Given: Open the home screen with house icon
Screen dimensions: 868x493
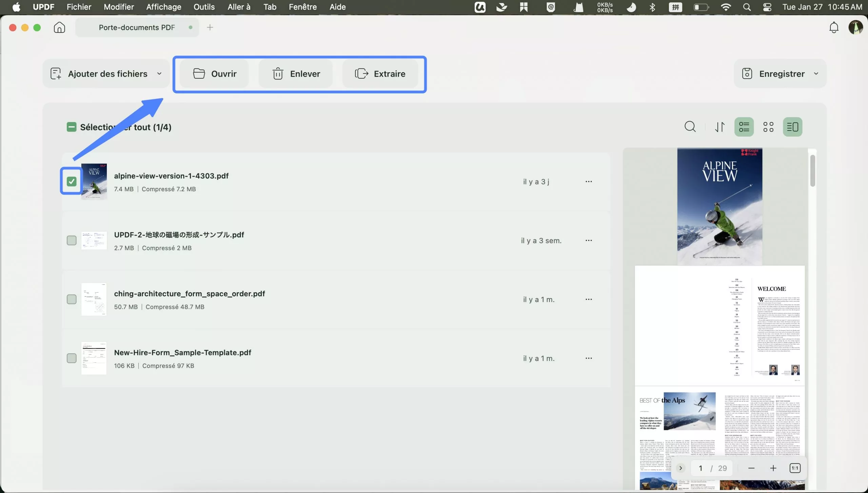Looking at the screenshot, I should click(59, 27).
